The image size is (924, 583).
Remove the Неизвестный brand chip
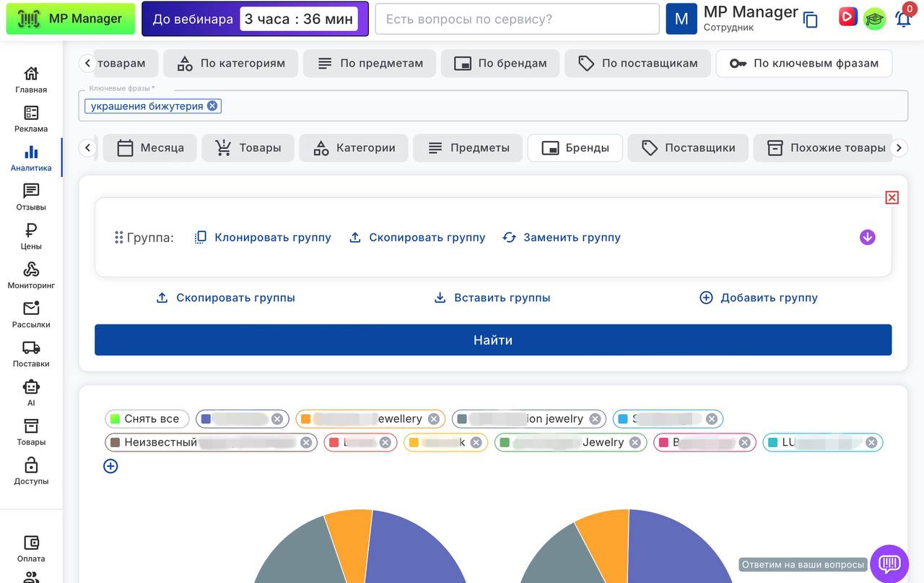[306, 443]
